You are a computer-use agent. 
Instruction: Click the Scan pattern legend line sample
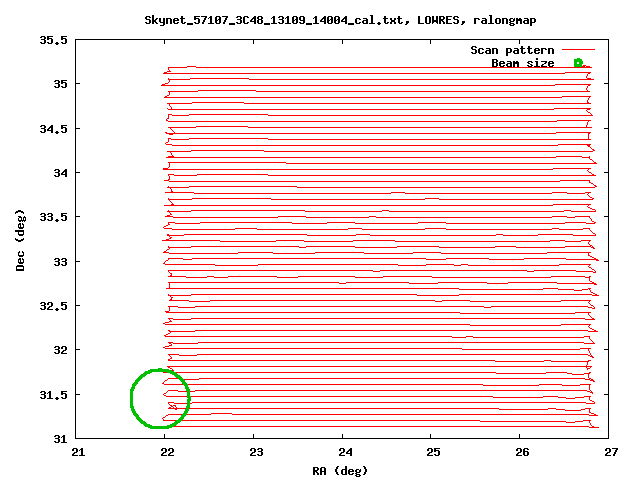tap(578, 50)
